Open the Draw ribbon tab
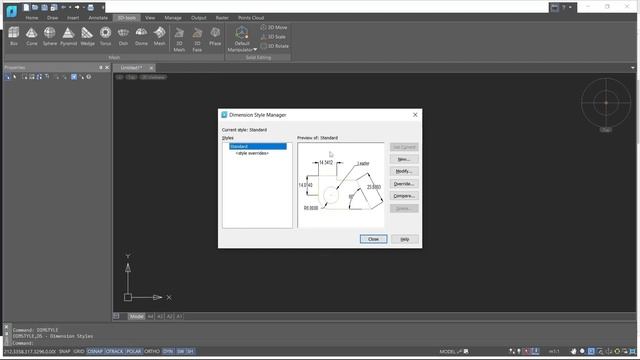This screenshot has width=640, height=360. pos(52,18)
